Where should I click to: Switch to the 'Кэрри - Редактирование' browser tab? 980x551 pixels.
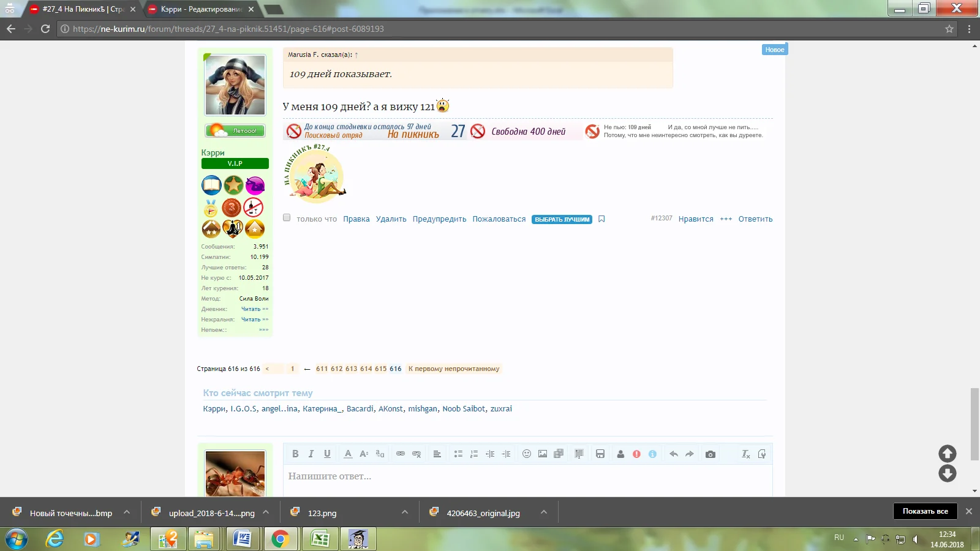point(202,9)
